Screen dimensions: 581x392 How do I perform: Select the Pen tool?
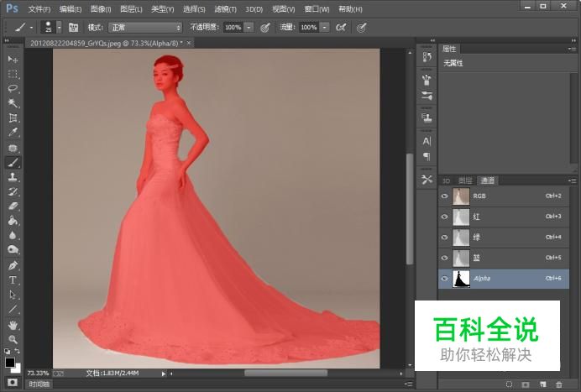pyautogui.click(x=13, y=265)
